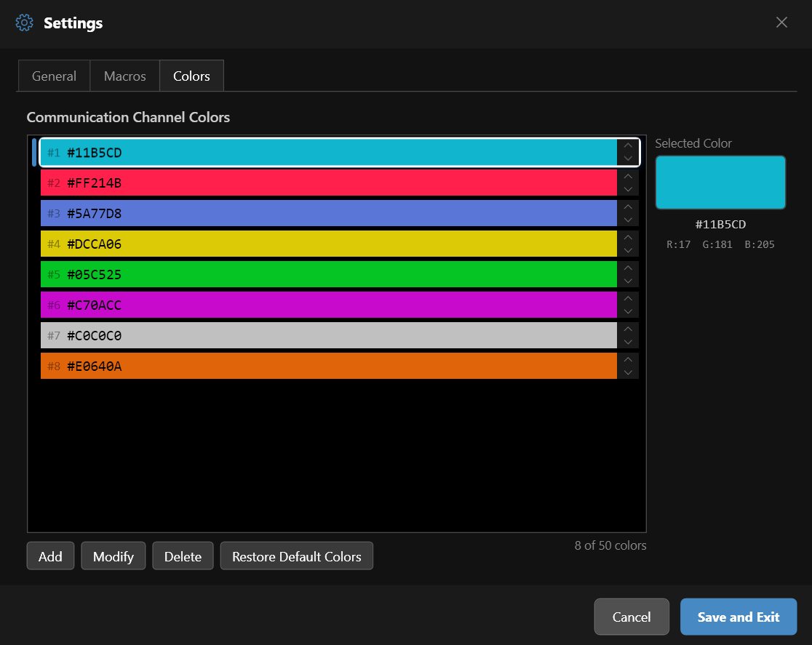Image resolution: width=812 pixels, height=645 pixels.
Task: Click Restore Default Colors
Action: pos(296,556)
